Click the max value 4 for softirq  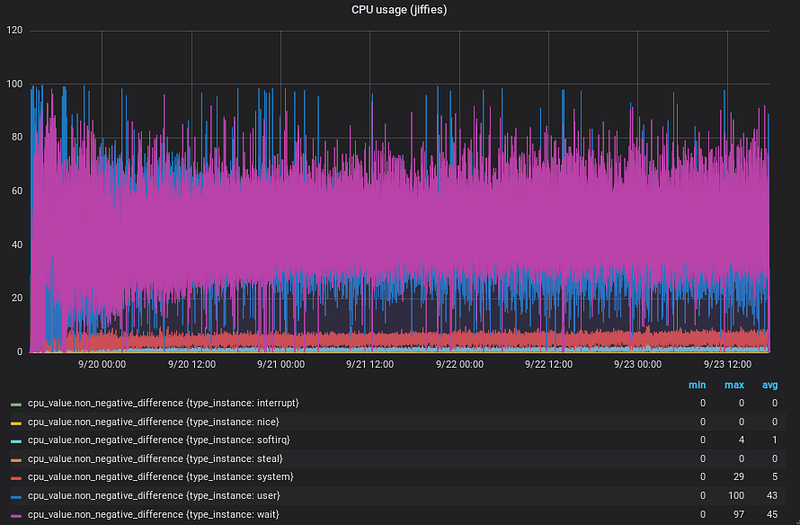[741, 440]
